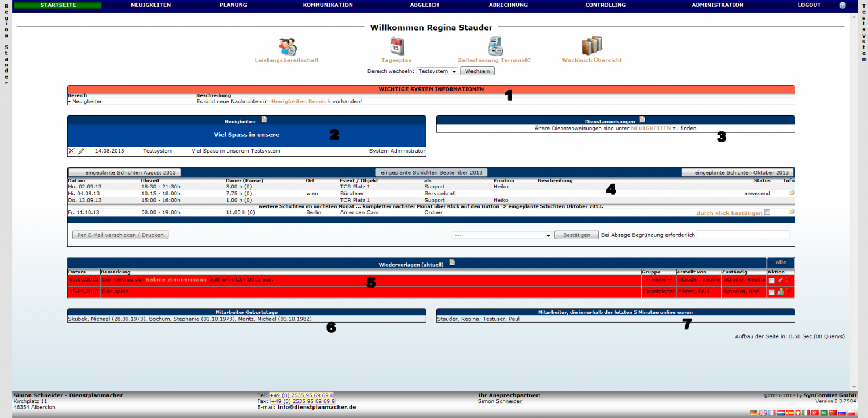Open the KOMMUNIKATION menu

(x=328, y=5)
